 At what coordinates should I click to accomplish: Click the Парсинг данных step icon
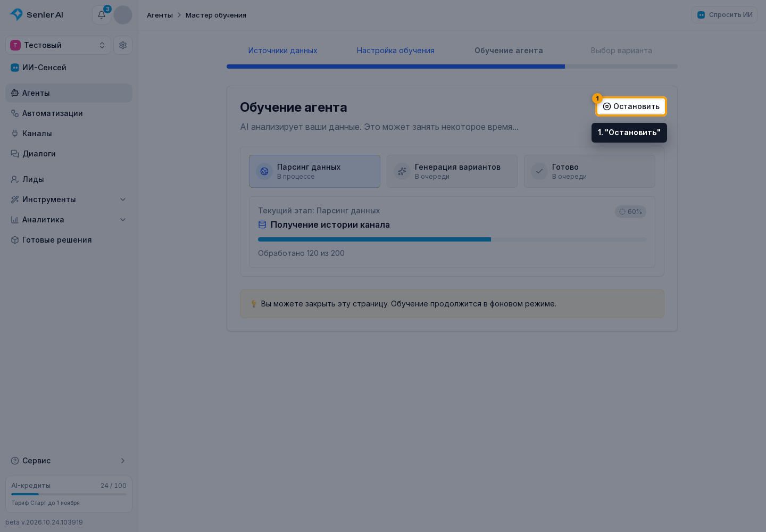(x=264, y=171)
